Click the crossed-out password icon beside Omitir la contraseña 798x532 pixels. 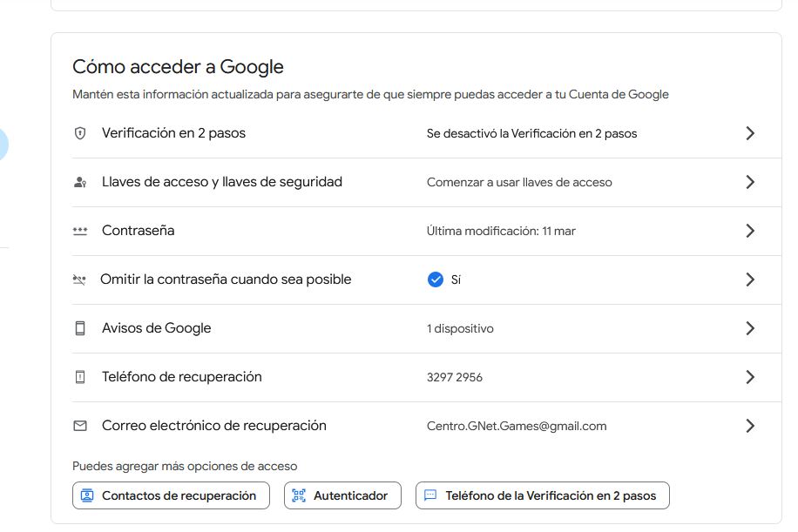pos(80,279)
